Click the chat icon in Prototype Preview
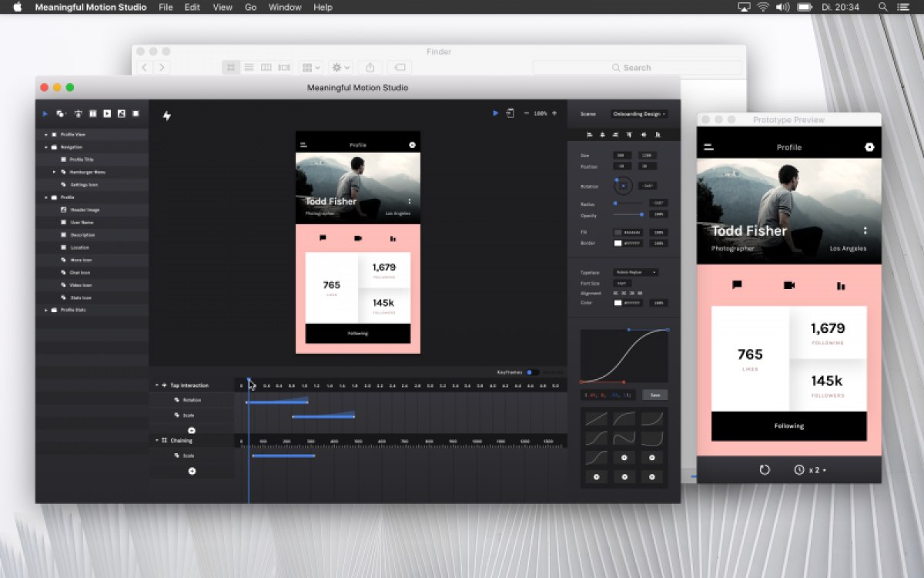The image size is (924, 578). pyautogui.click(x=737, y=285)
